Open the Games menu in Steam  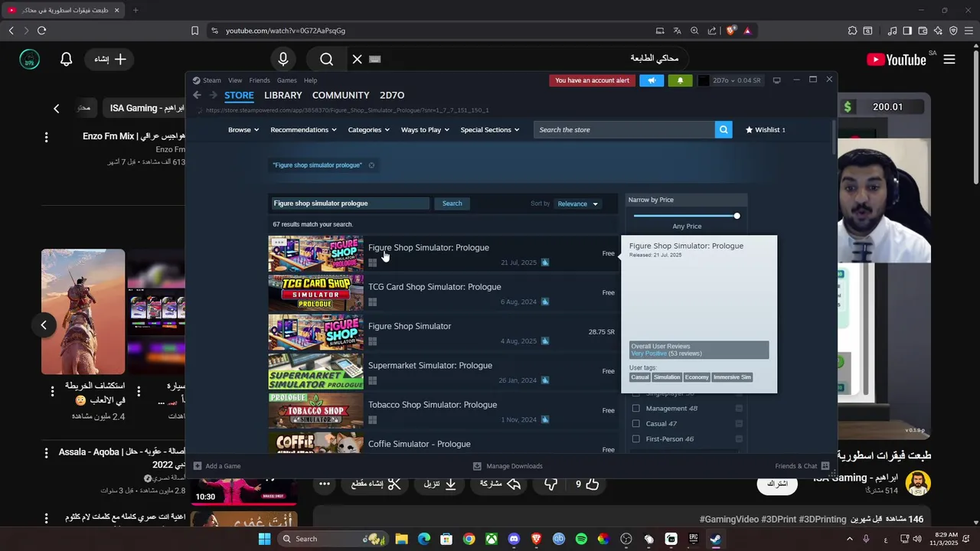[x=287, y=80]
